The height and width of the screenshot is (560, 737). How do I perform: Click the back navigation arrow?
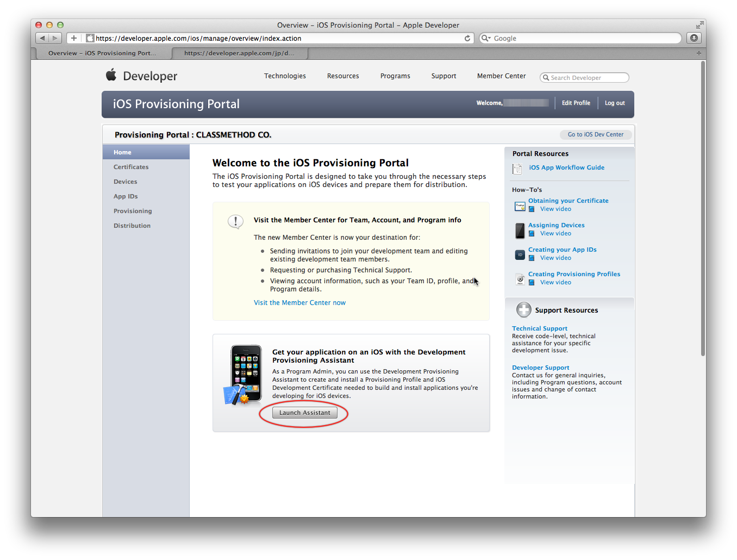[42, 38]
